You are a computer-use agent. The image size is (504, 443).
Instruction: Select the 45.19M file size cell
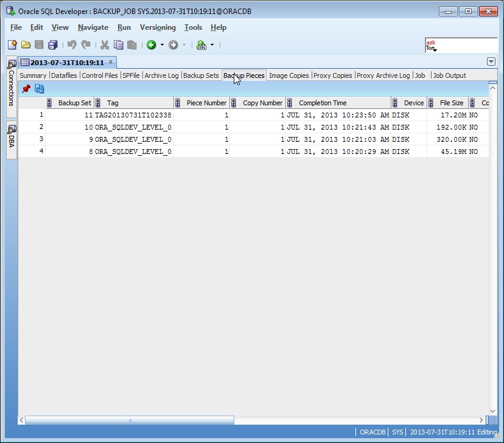coord(447,152)
